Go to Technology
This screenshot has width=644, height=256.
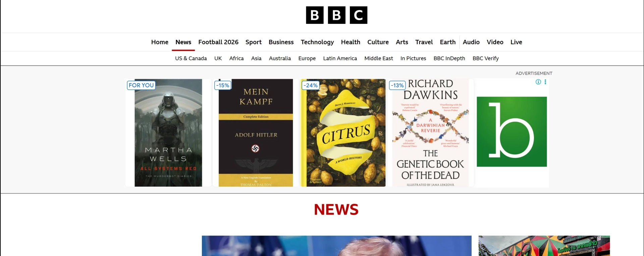point(317,42)
